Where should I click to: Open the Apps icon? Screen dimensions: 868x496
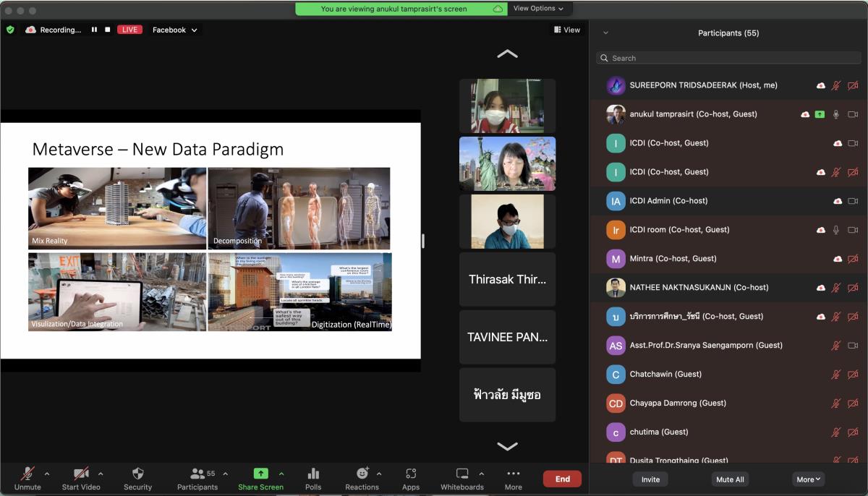click(x=411, y=474)
